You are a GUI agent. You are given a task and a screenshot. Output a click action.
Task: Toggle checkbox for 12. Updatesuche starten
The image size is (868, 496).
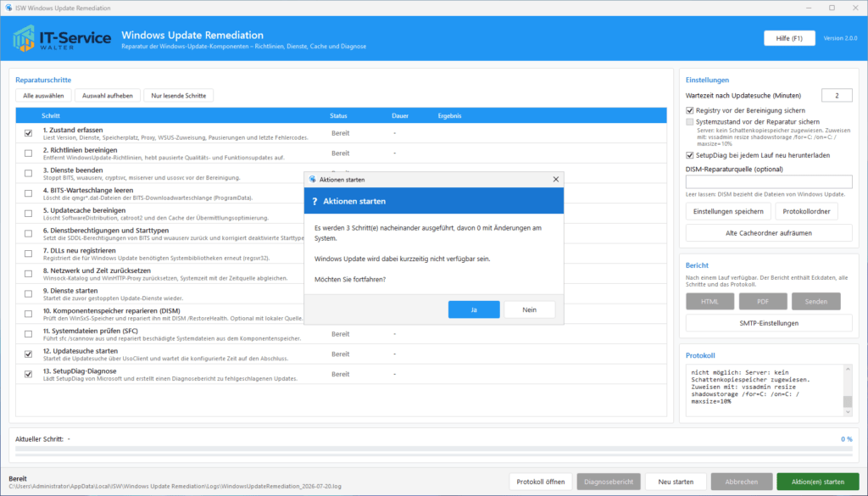click(28, 354)
